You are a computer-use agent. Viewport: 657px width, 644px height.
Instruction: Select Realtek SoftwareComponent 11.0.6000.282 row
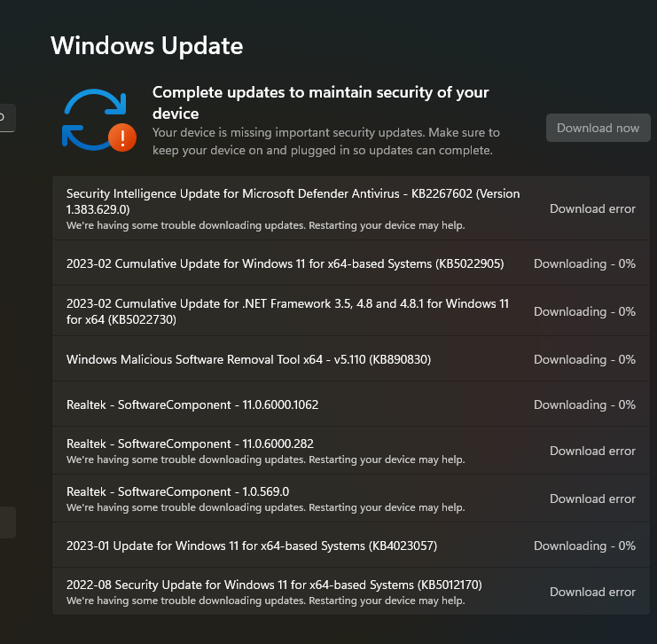click(x=351, y=451)
